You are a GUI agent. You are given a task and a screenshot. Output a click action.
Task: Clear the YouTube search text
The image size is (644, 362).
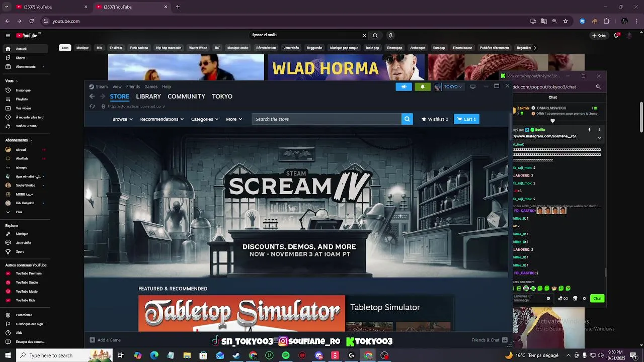click(364, 35)
